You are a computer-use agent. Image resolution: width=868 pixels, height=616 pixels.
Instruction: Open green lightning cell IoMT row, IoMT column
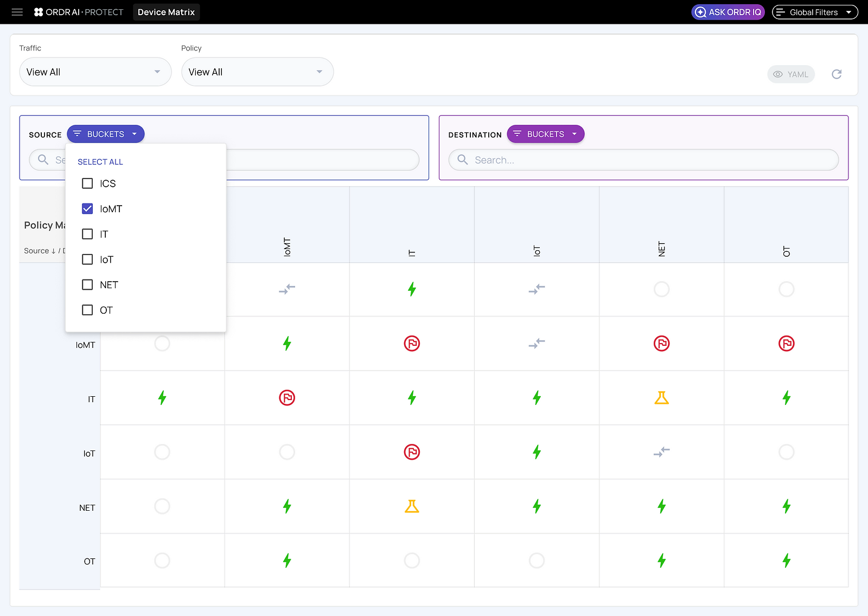[x=287, y=344]
